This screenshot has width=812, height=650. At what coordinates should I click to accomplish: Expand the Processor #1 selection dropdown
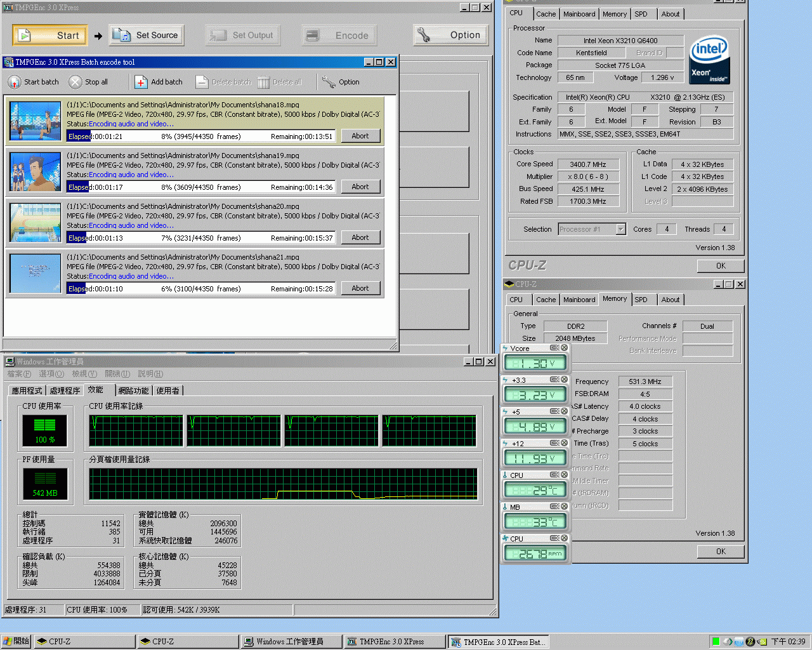click(x=621, y=229)
